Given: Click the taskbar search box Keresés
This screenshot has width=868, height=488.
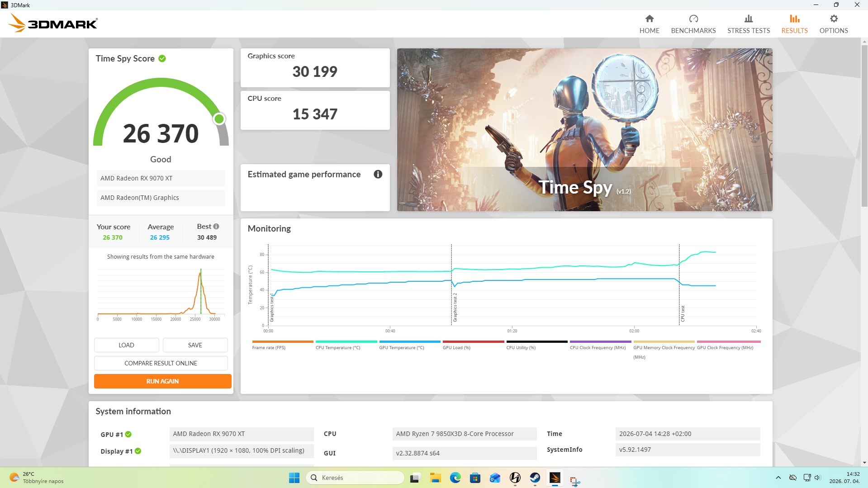Looking at the screenshot, I should (x=355, y=478).
